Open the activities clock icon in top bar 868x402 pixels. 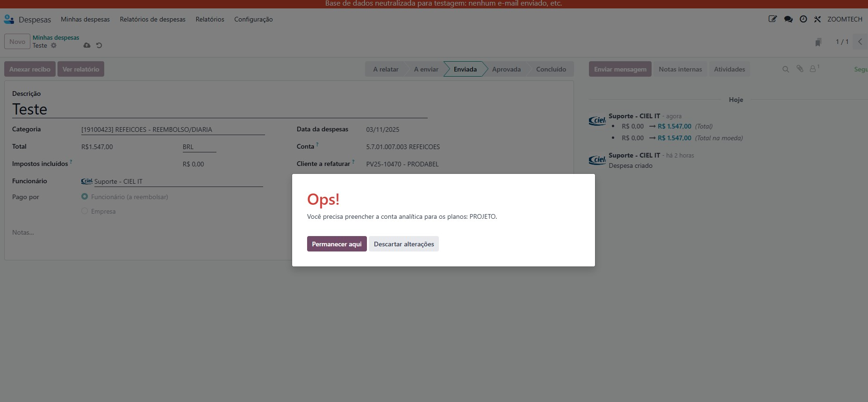[x=803, y=19]
